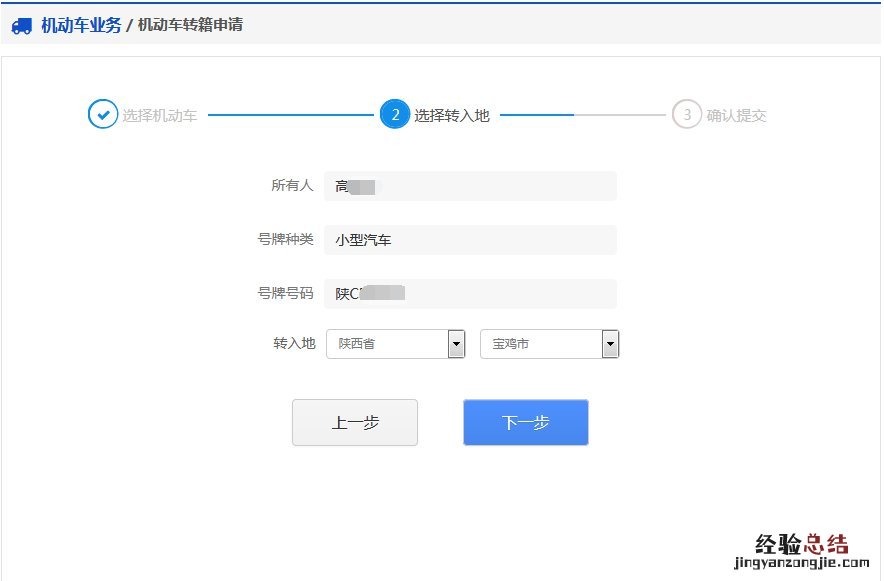
Task: Click the arrow on the city selector
Action: coord(610,344)
